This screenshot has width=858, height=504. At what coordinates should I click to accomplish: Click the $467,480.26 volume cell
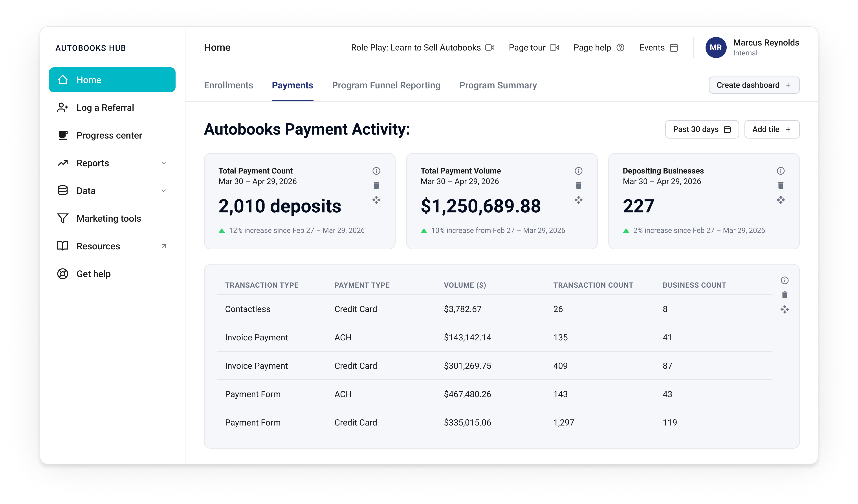coord(467,394)
